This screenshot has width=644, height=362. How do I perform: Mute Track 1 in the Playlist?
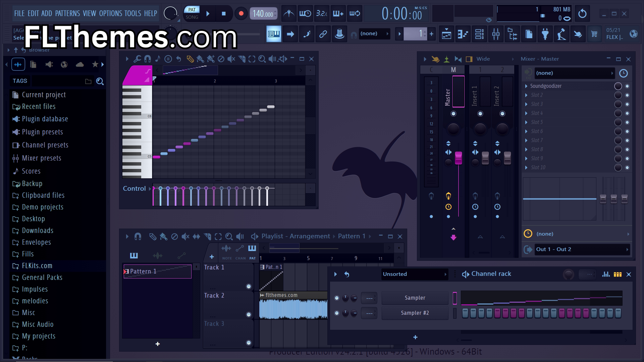[249, 286]
